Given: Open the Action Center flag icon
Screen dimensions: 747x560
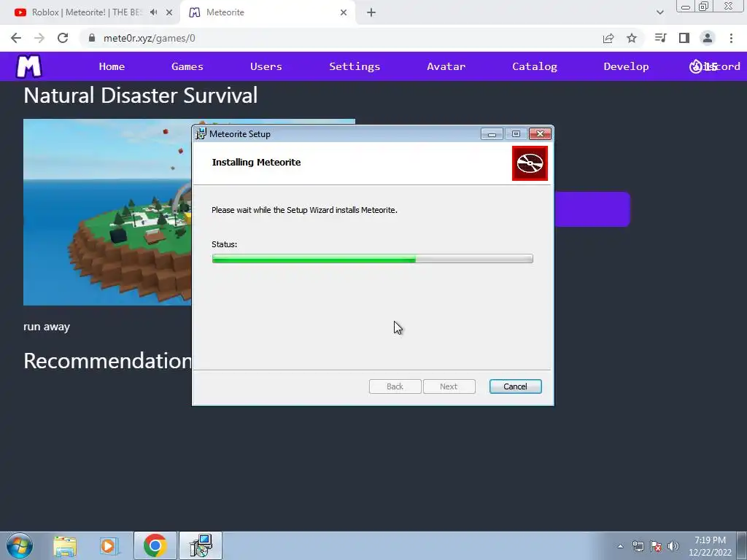Looking at the screenshot, I should tap(656, 546).
